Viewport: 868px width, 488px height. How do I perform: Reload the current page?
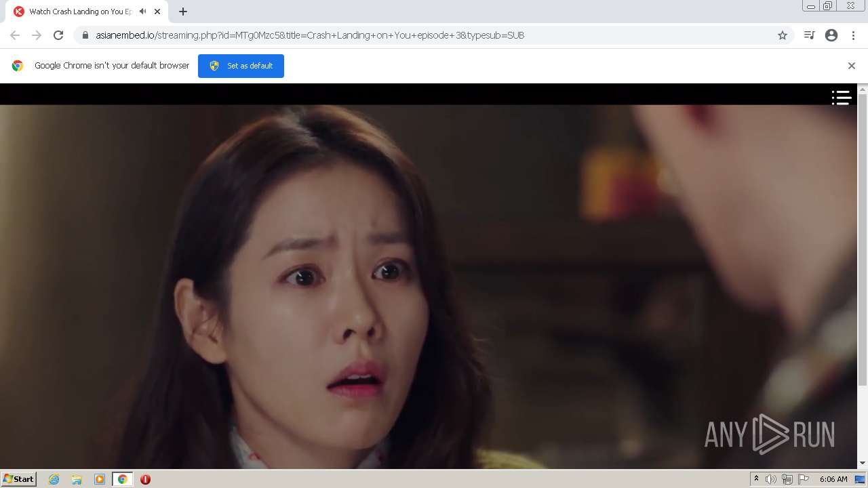pyautogui.click(x=58, y=35)
